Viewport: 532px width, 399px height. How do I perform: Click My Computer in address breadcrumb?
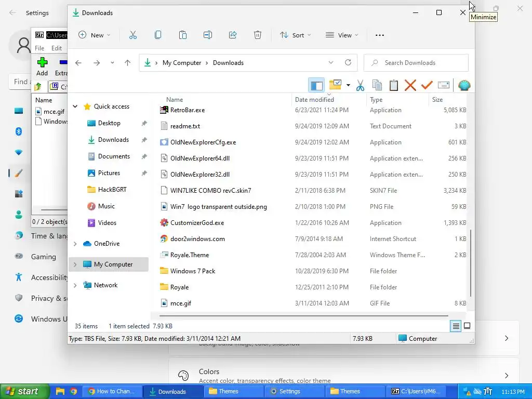click(x=182, y=63)
